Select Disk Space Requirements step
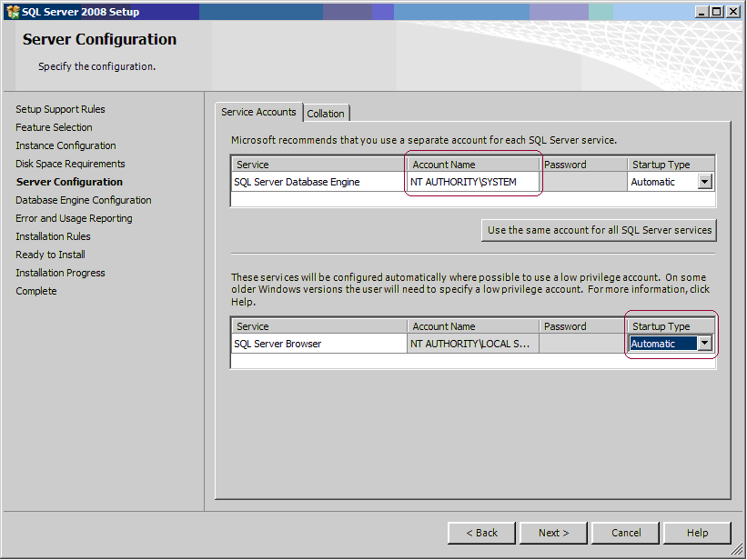 [x=70, y=164]
